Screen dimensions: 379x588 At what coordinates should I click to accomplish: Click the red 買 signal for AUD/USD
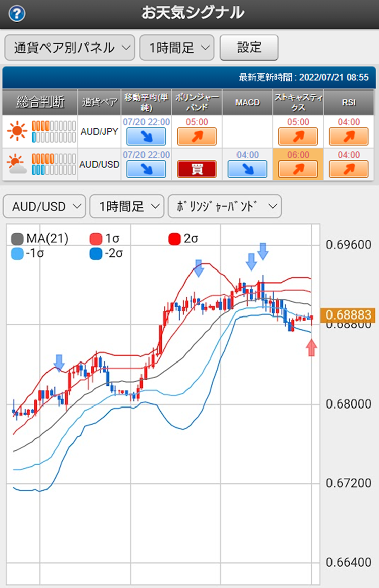click(x=197, y=169)
